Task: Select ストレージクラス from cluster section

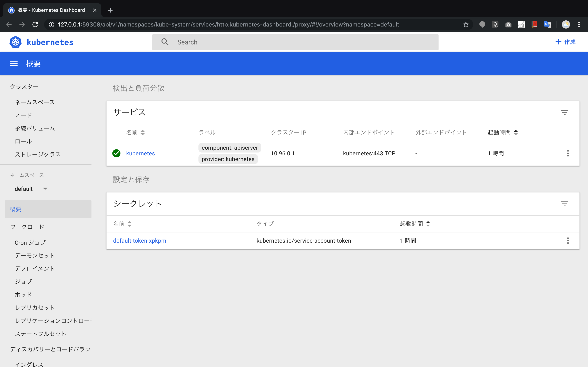Action: [x=38, y=154]
